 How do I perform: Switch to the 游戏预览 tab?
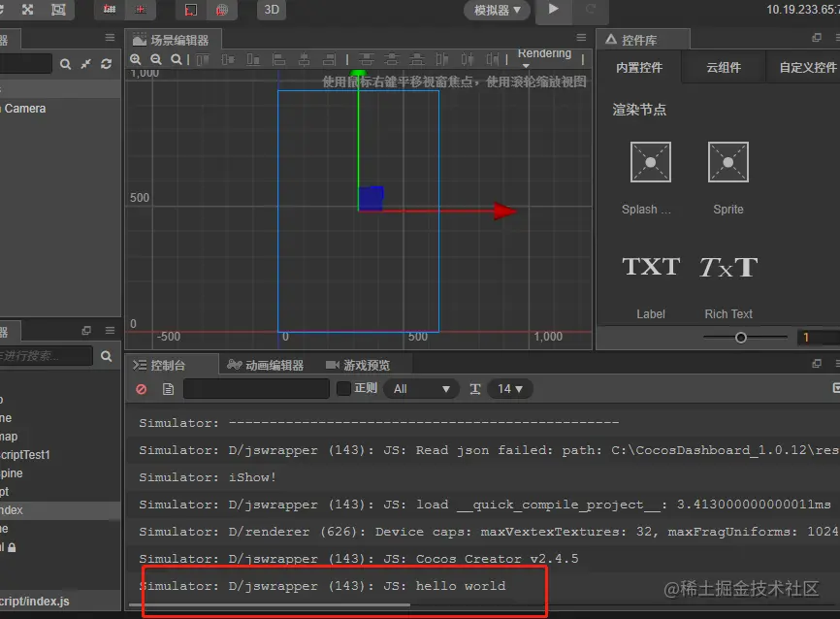pos(358,366)
